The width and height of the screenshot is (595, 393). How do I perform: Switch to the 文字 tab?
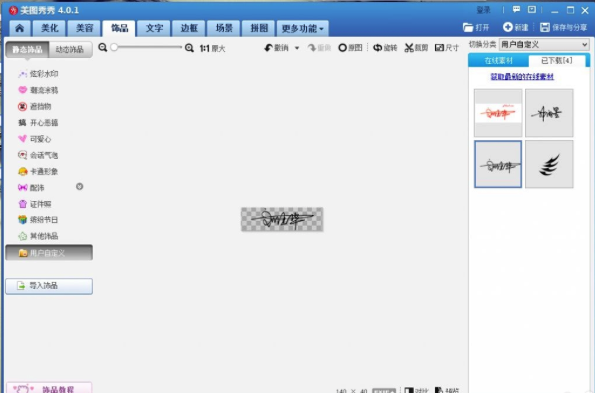154,28
